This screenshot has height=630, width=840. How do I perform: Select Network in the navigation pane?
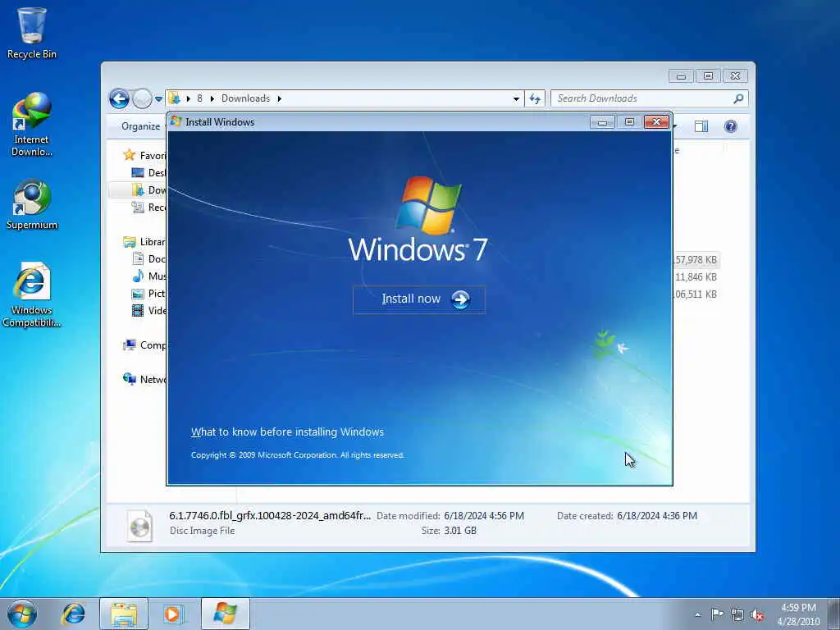(144, 379)
